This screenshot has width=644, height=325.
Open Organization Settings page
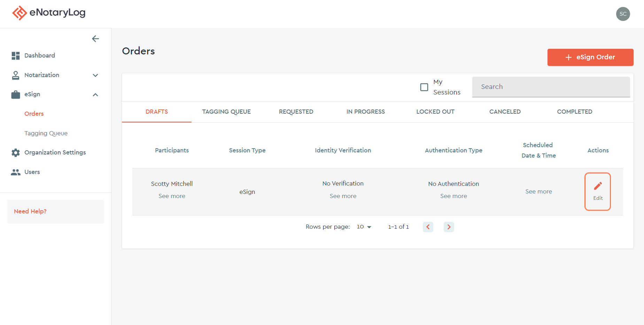point(55,152)
